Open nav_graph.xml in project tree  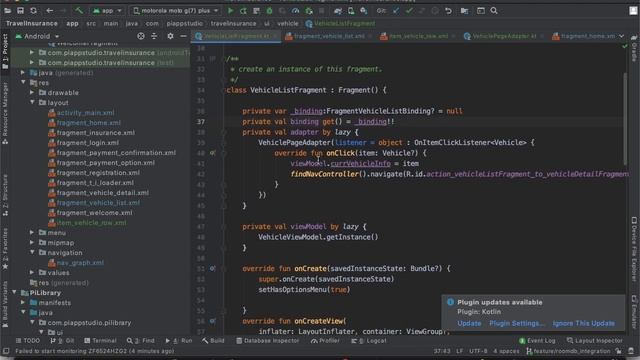76,262
